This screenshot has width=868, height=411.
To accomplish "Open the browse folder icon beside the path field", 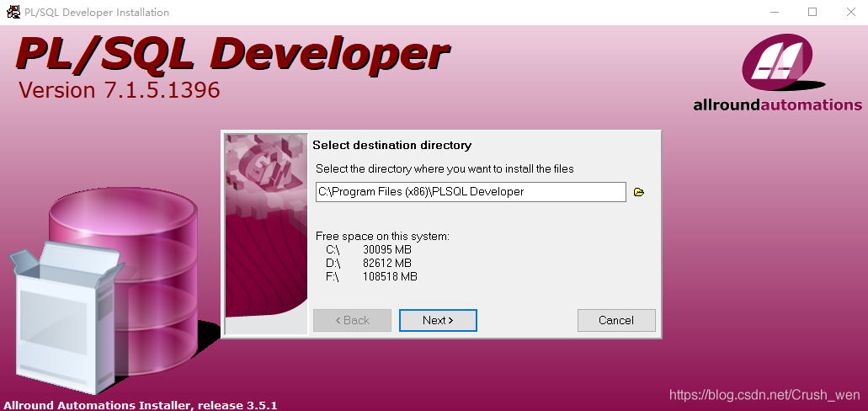I will point(639,193).
